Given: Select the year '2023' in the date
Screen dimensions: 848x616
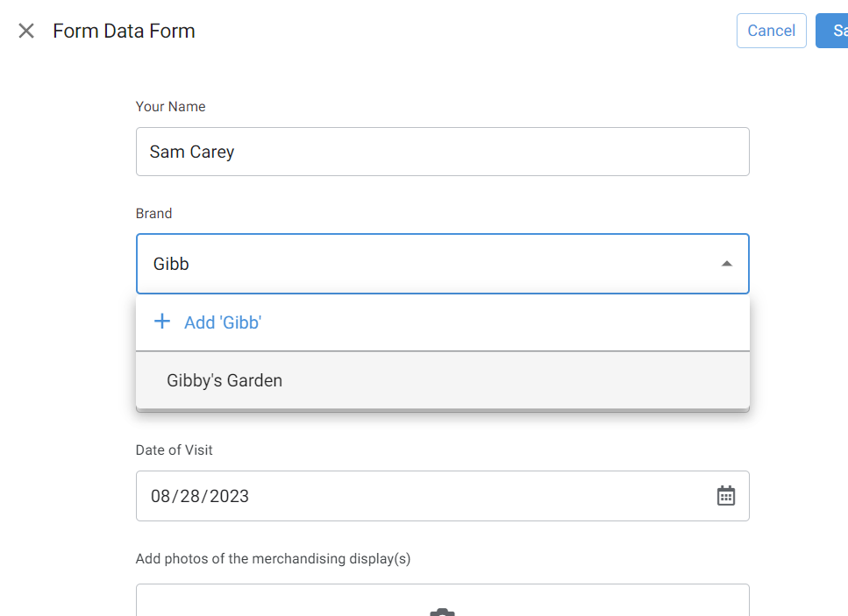Looking at the screenshot, I should tap(228, 496).
